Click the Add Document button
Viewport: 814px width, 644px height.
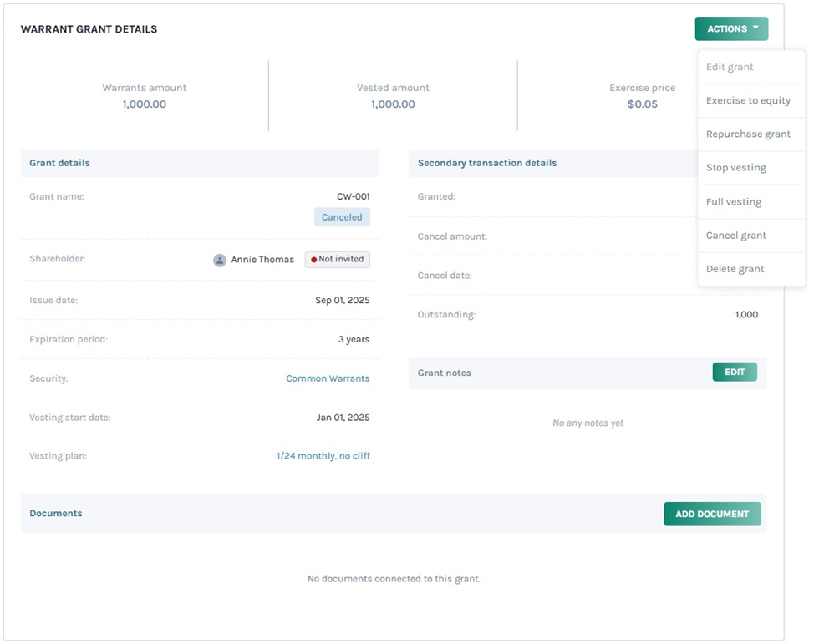pyautogui.click(x=712, y=515)
